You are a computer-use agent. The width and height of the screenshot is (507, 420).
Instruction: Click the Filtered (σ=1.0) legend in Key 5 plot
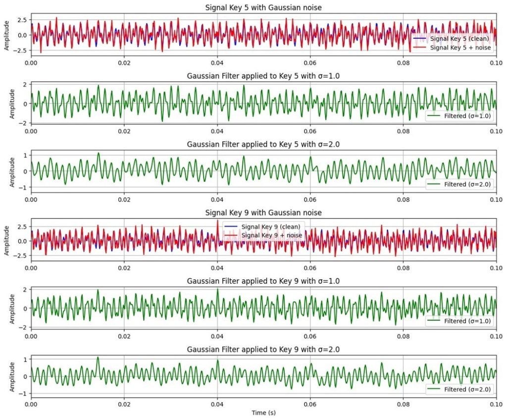point(458,115)
